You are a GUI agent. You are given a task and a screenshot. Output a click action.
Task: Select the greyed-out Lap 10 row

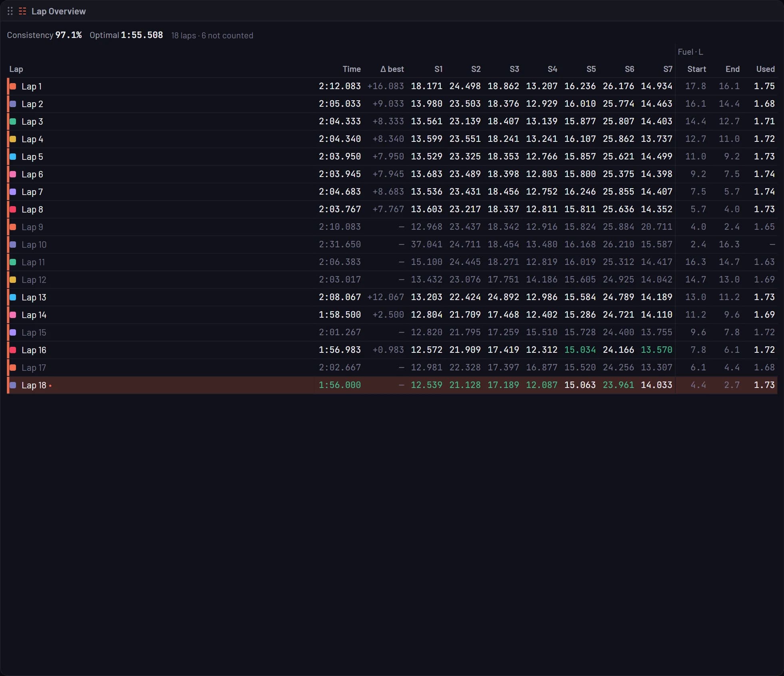click(392, 245)
